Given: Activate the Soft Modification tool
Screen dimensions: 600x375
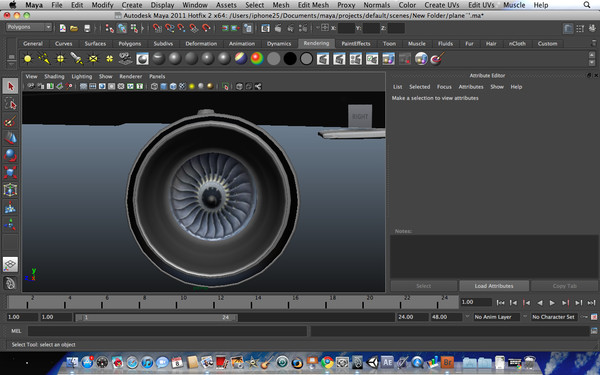Looking at the screenshot, I should [10, 207].
